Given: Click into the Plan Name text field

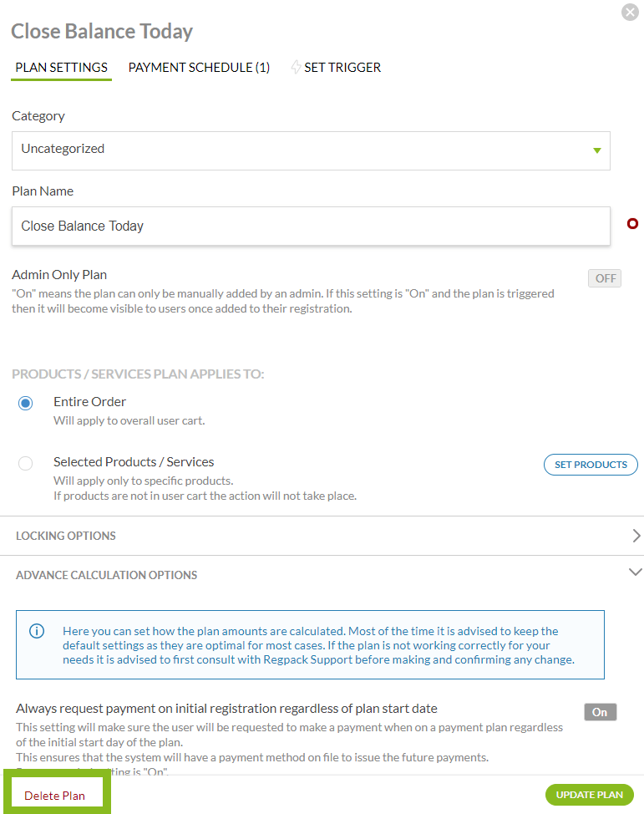Looking at the screenshot, I should [310, 226].
